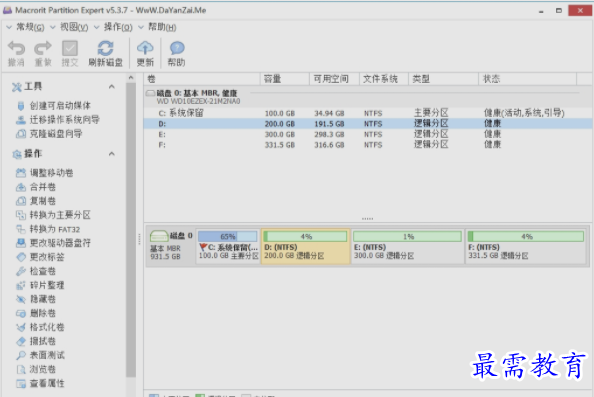The width and height of the screenshot is (594, 397).
Task: Maximize the Macrorit Partition Expert window
Action: 559,11
